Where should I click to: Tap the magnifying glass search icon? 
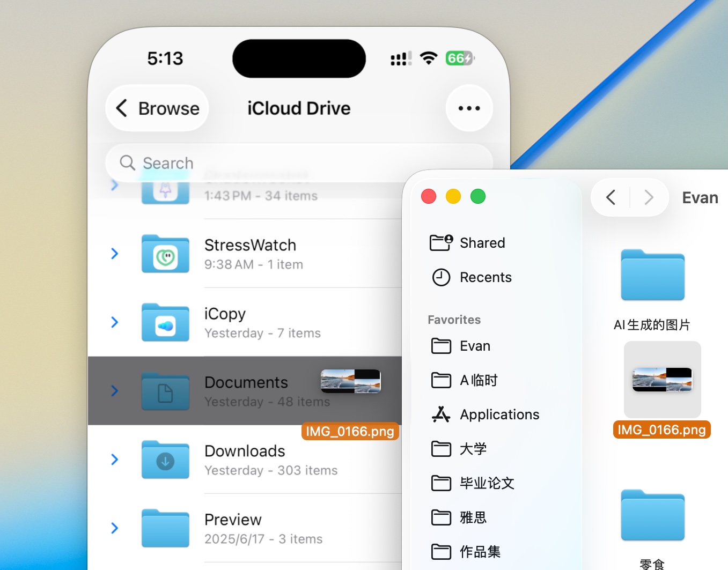click(127, 162)
